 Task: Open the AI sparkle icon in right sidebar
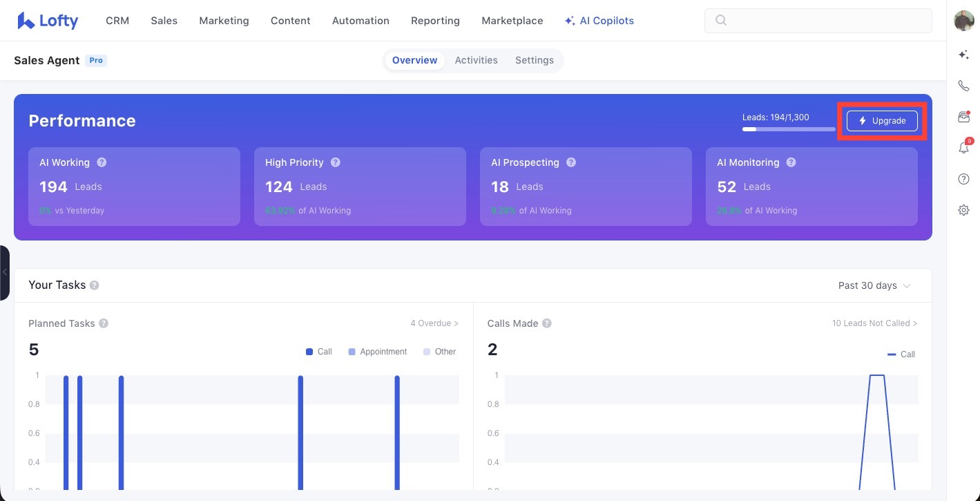tap(963, 55)
